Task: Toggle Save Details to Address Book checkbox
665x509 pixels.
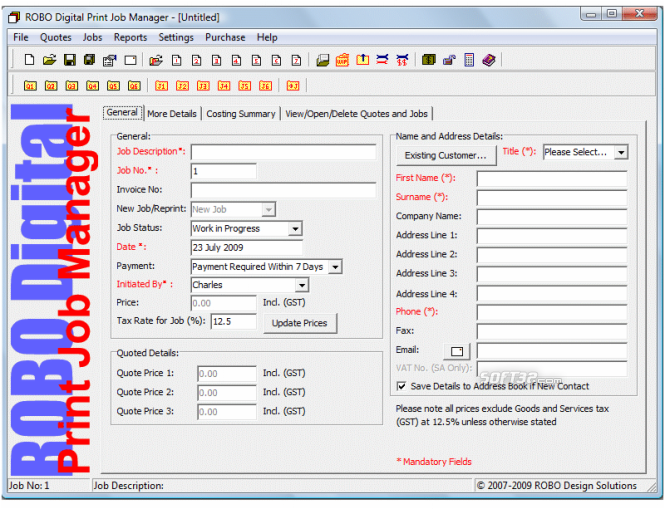Action: [401, 386]
